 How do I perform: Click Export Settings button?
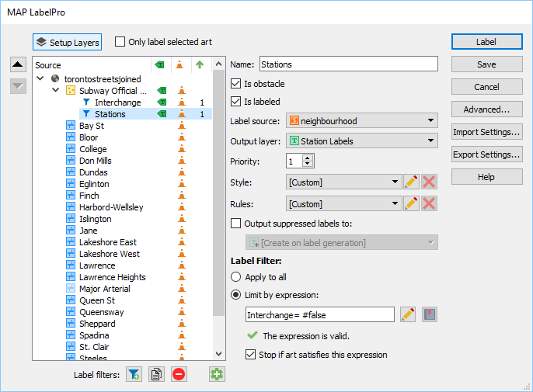[486, 154]
